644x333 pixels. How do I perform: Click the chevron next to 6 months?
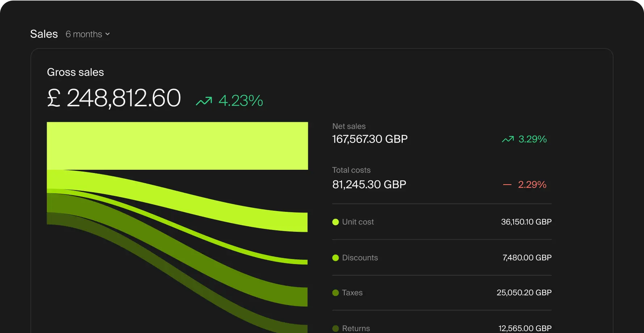coord(108,34)
